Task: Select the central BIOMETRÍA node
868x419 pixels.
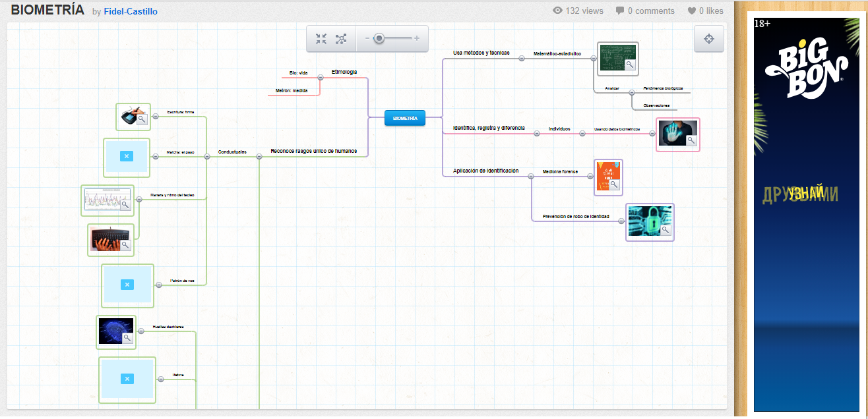Action: coord(405,118)
